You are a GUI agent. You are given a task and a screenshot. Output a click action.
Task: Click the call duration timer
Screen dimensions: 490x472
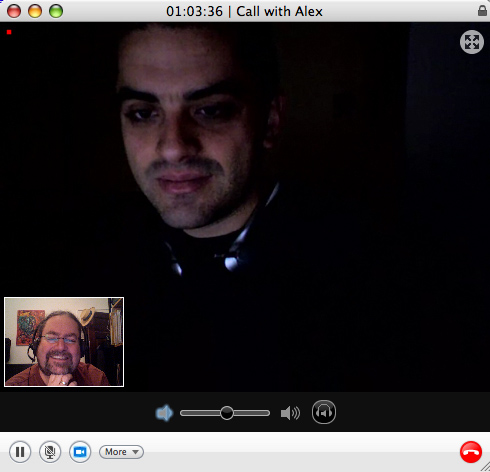(194, 12)
